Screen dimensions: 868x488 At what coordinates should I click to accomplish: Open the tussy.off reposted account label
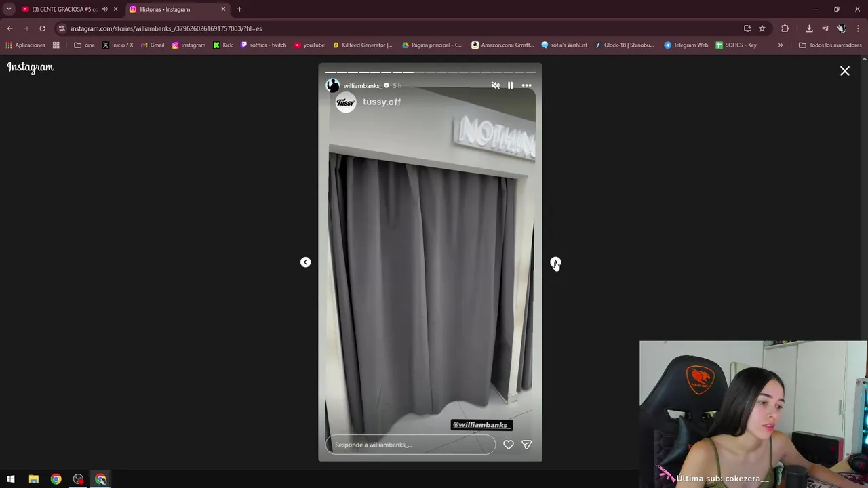coord(382,102)
